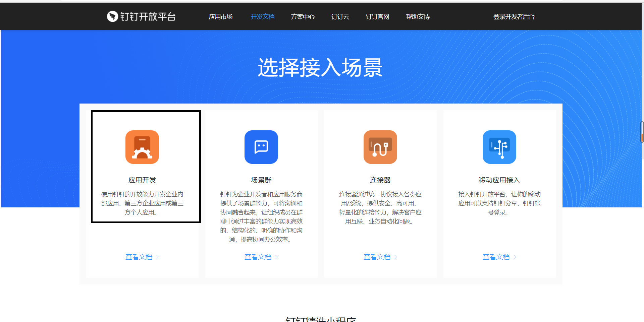Click the arrow beside 应用开发 查看文档
Image resolution: width=644 pixels, height=322 pixels.
(x=158, y=257)
